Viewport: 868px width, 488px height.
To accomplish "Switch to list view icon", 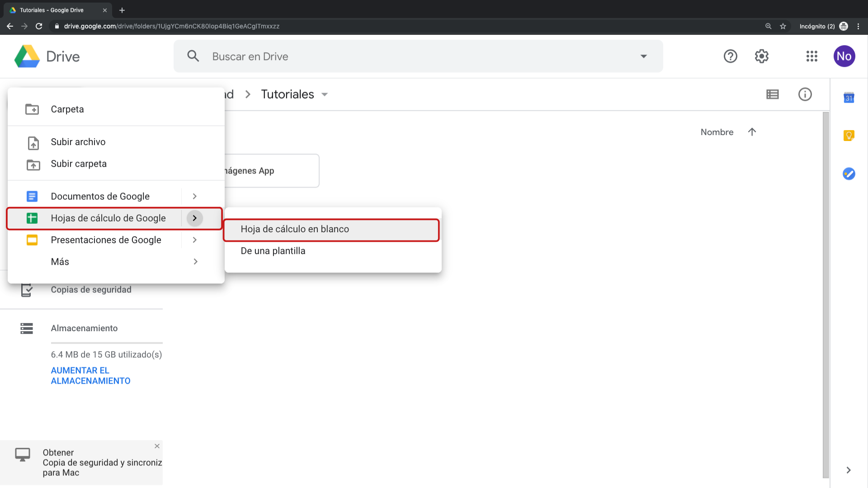I will (773, 94).
